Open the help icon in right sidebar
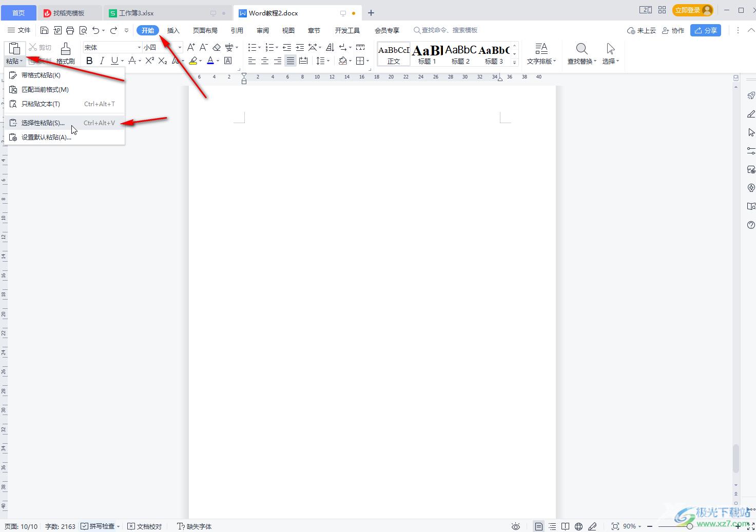The height and width of the screenshot is (532, 756). pyautogui.click(x=751, y=225)
